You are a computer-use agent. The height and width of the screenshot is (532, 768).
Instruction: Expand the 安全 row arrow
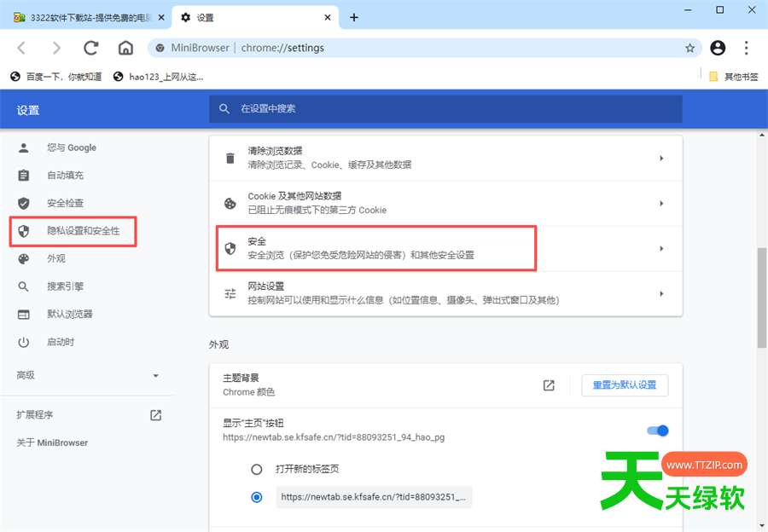(661, 249)
